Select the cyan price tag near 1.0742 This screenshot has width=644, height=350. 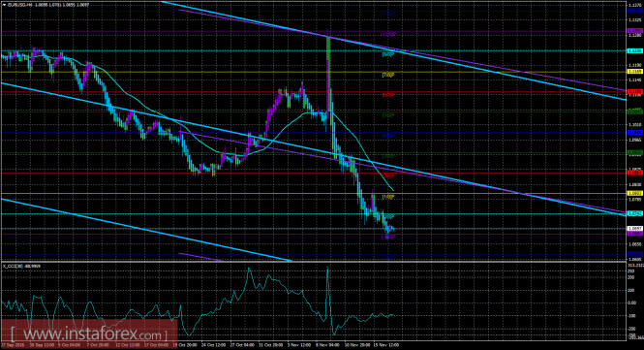click(634, 213)
